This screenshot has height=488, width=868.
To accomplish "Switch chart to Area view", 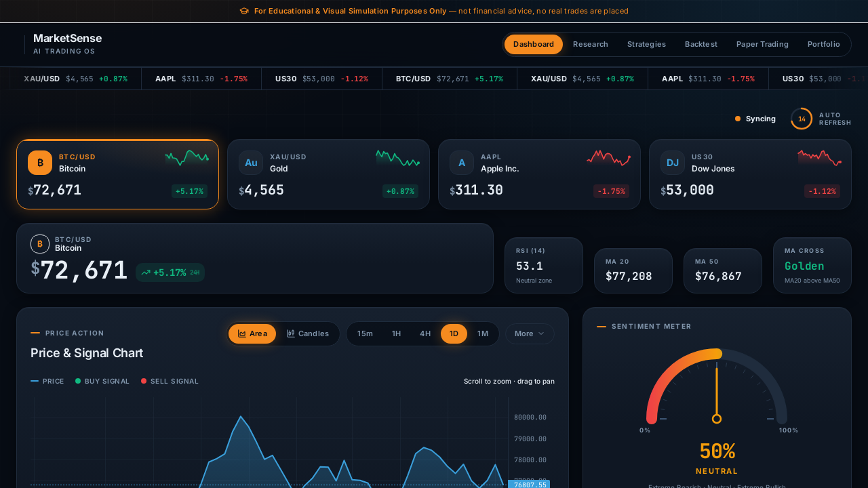I will pos(252,333).
